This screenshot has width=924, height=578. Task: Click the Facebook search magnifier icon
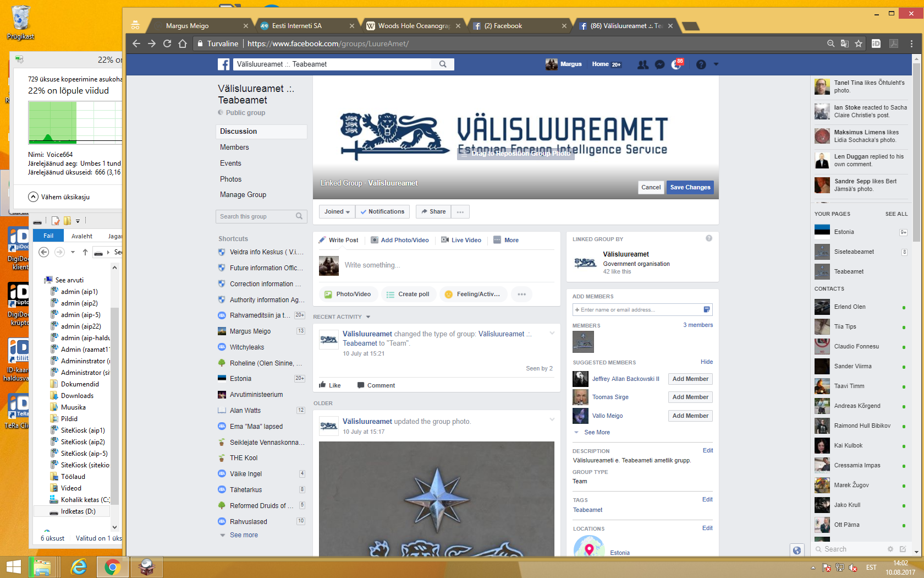coord(443,64)
